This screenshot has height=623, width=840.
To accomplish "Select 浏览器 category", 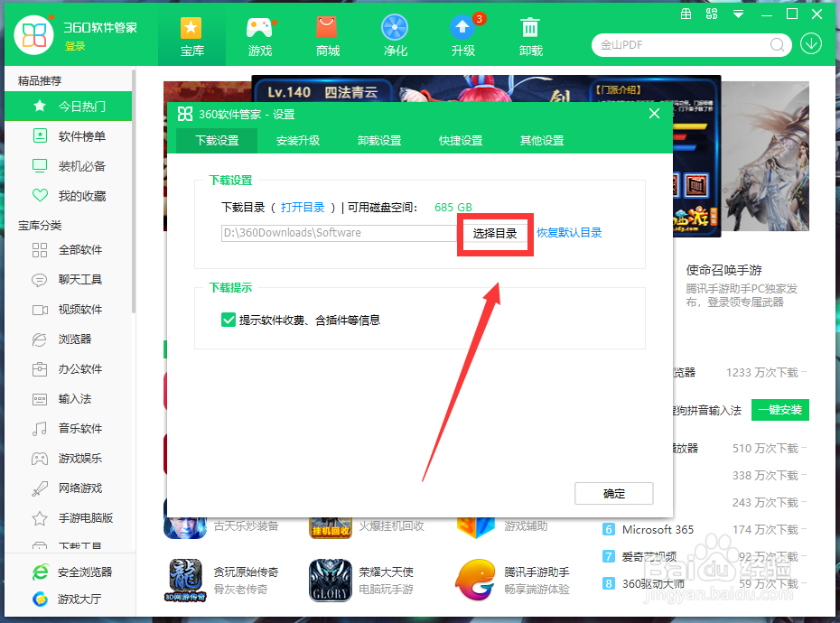I will (x=68, y=339).
